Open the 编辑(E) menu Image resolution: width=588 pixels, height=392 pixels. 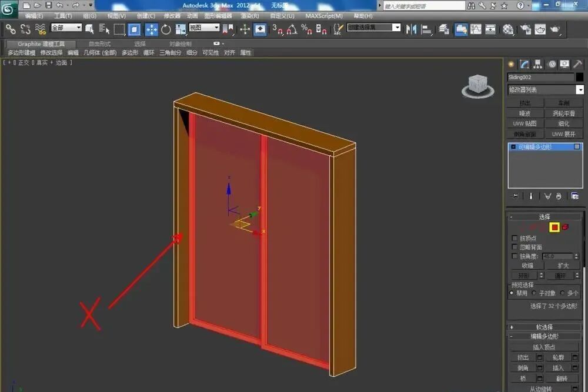(x=34, y=16)
